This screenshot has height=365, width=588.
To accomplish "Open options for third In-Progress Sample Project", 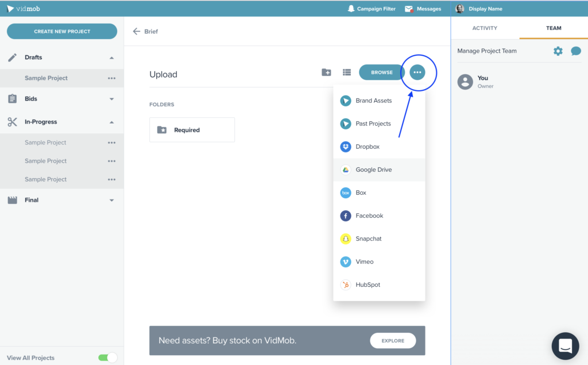I will [112, 179].
